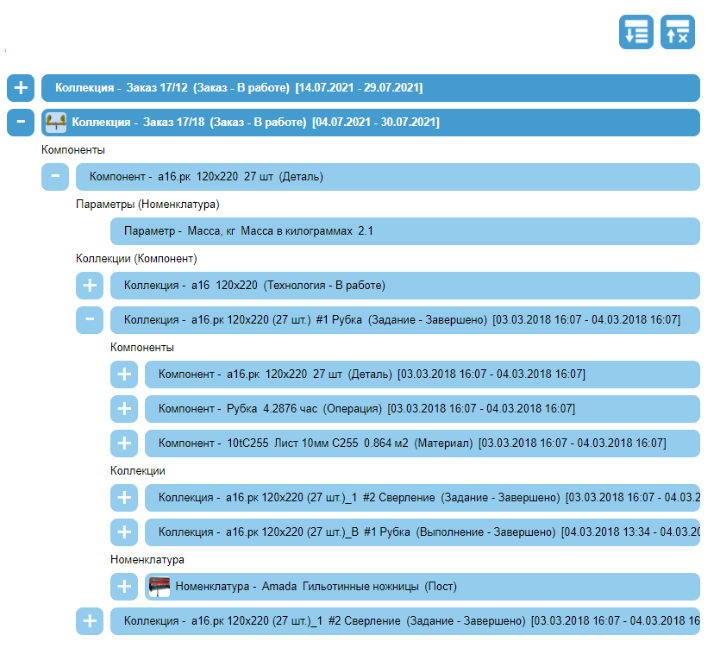Click the part icon on Заказ 17/18 row
Image resolution: width=708 pixels, height=645 pixels.
(56, 123)
